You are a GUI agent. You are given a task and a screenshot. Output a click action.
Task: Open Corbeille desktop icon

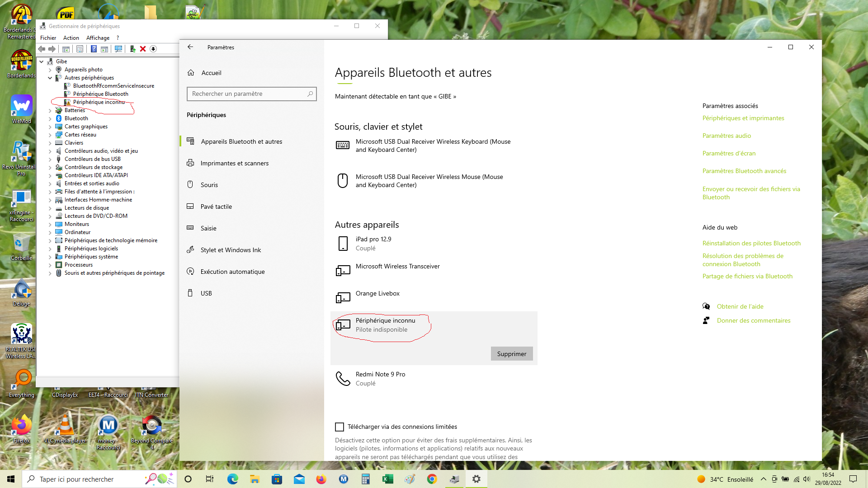tap(21, 247)
